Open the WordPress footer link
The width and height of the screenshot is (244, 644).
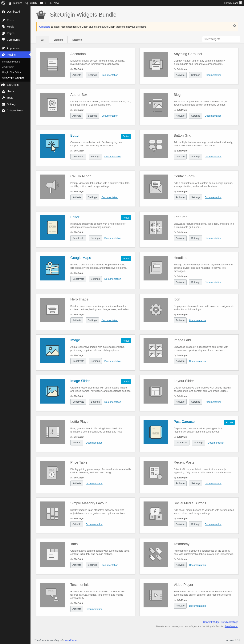(x=71, y=640)
